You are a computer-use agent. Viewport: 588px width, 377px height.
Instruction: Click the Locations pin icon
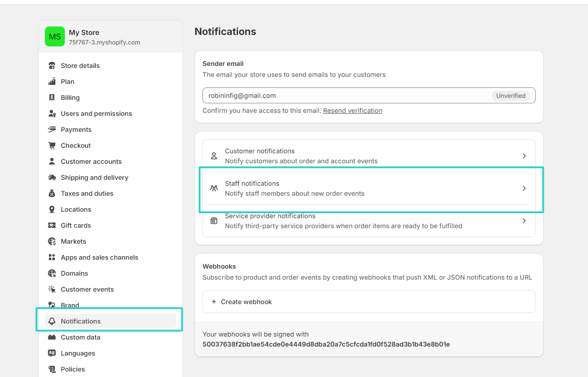pyautogui.click(x=52, y=209)
